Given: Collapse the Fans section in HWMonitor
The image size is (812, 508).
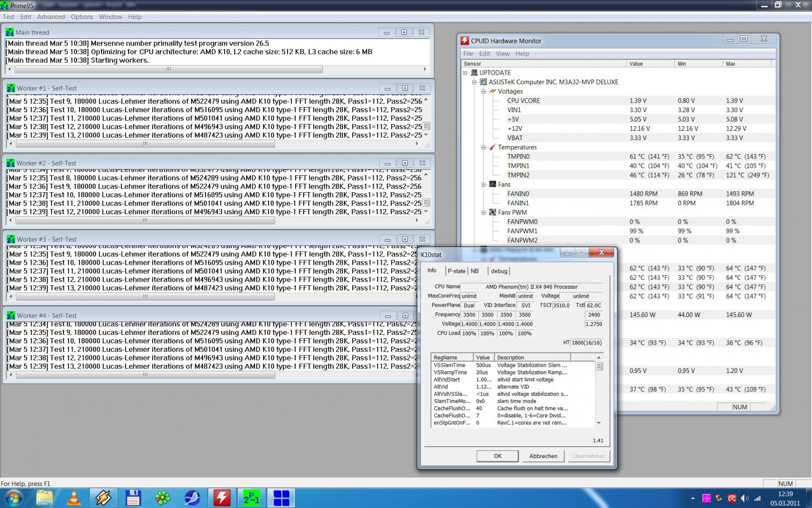Looking at the screenshot, I should pyautogui.click(x=484, y=184).
